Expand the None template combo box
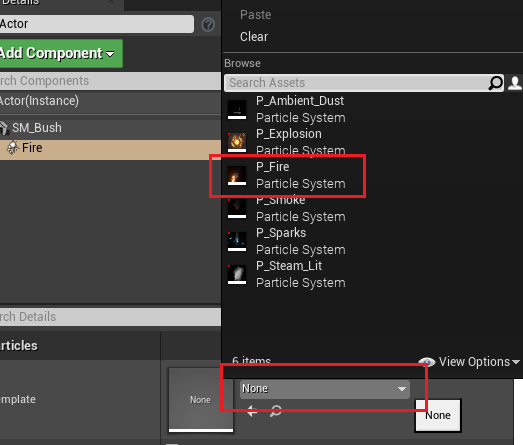The height and width of the screenshot is (445, 523). click(325, 389)
